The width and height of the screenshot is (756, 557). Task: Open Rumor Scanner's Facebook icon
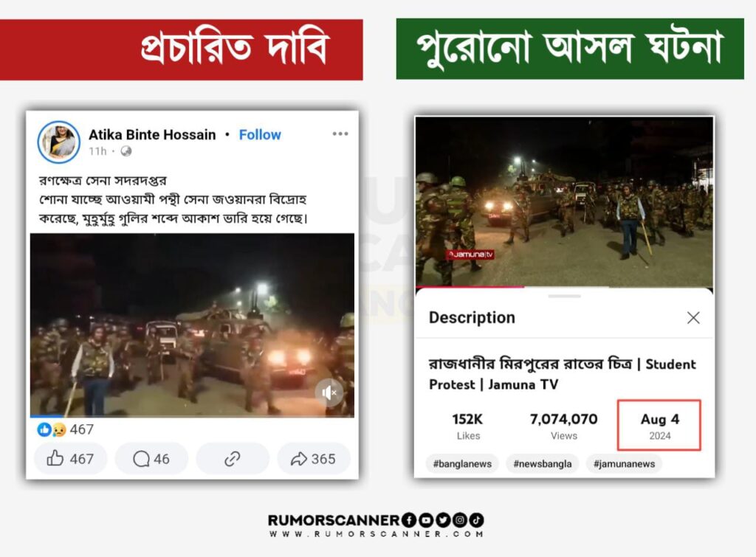click(x=409, y=520)
